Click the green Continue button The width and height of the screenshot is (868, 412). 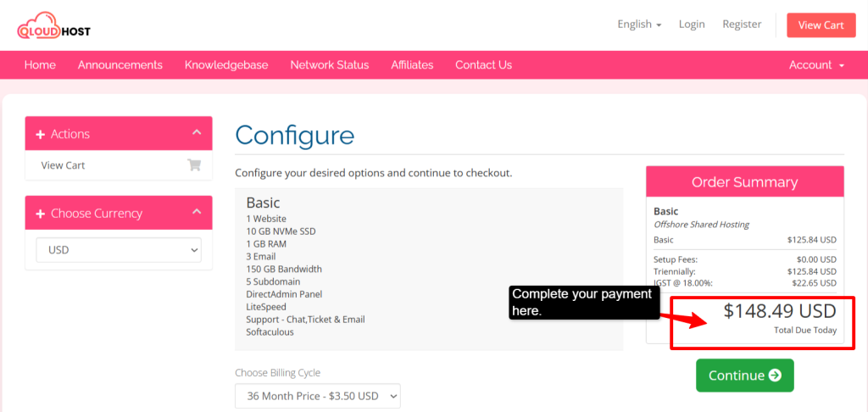click(744, 376)
